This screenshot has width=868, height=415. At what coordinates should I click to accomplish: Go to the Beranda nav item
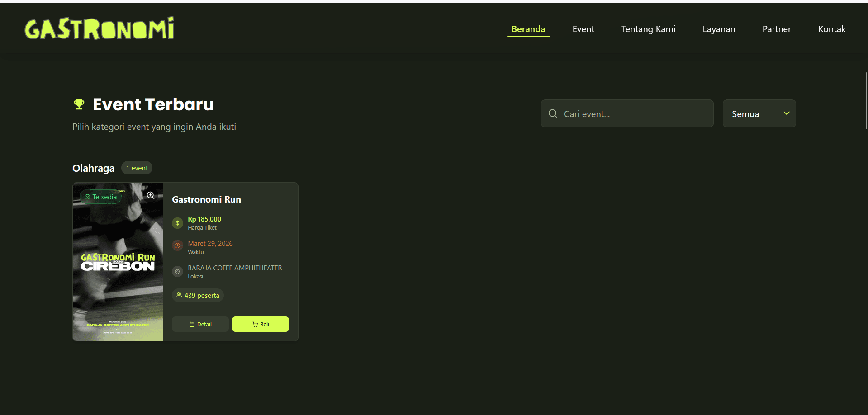(x=528, y=29)
